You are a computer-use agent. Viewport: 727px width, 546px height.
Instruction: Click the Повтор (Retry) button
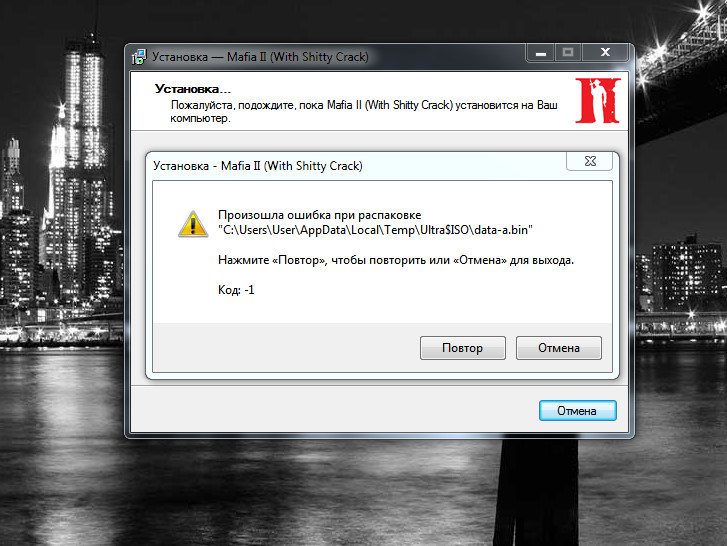click(462, 348)
